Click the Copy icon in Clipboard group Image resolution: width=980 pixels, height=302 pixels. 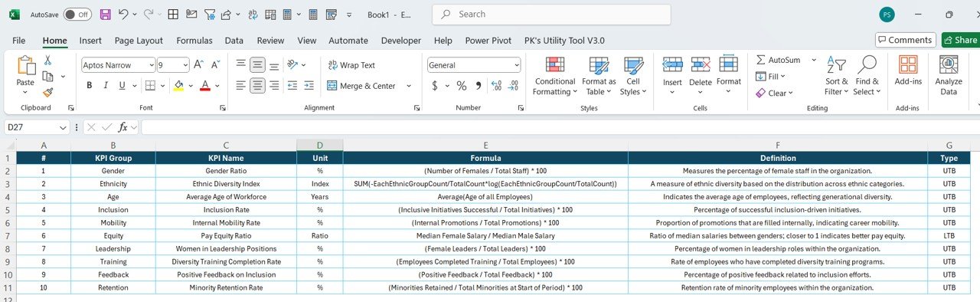47,76
